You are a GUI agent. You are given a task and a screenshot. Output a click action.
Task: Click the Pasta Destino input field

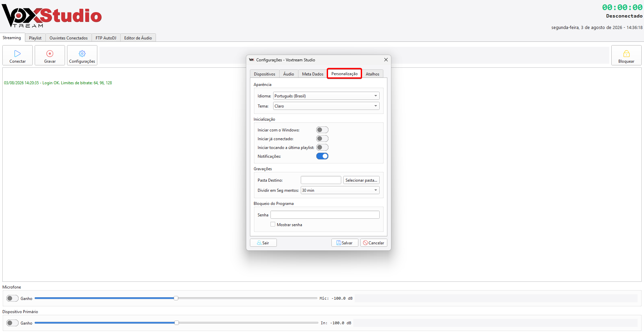pos(321,180)
